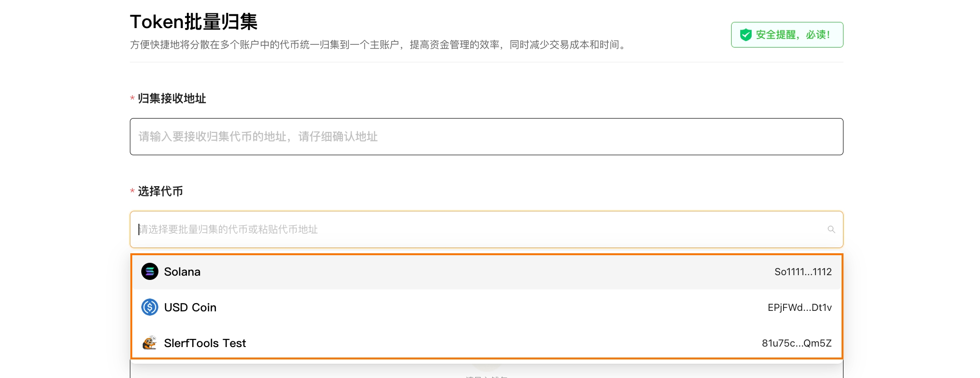Click the EPjFWd...Dt1v token address
The height and width of the screenshot is (378, 980).
click(x=799, y=308)
